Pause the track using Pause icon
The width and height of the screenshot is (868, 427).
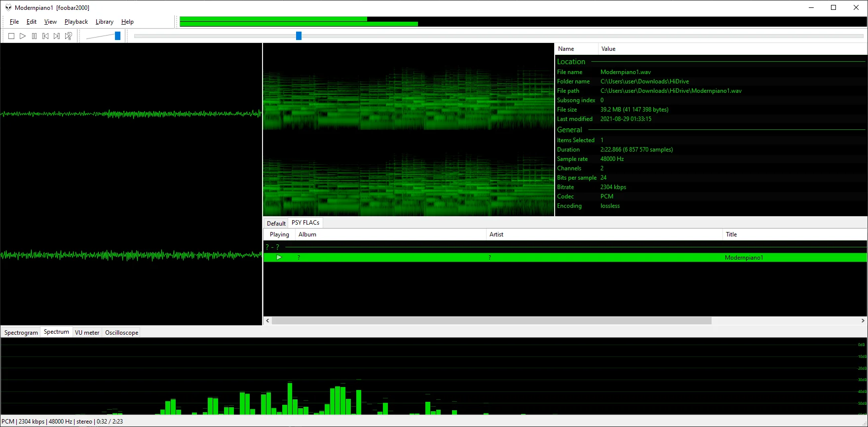[x=34, y=36]
